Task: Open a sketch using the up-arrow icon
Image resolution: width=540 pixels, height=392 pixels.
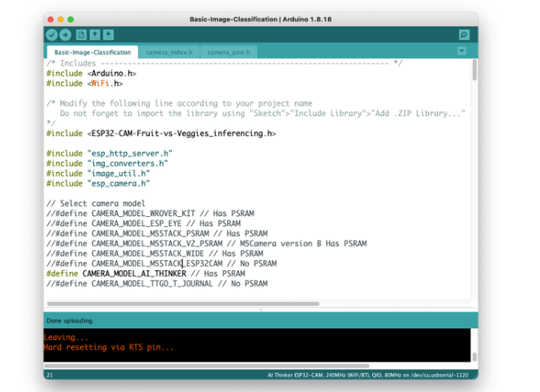Action: click(95, 34)
